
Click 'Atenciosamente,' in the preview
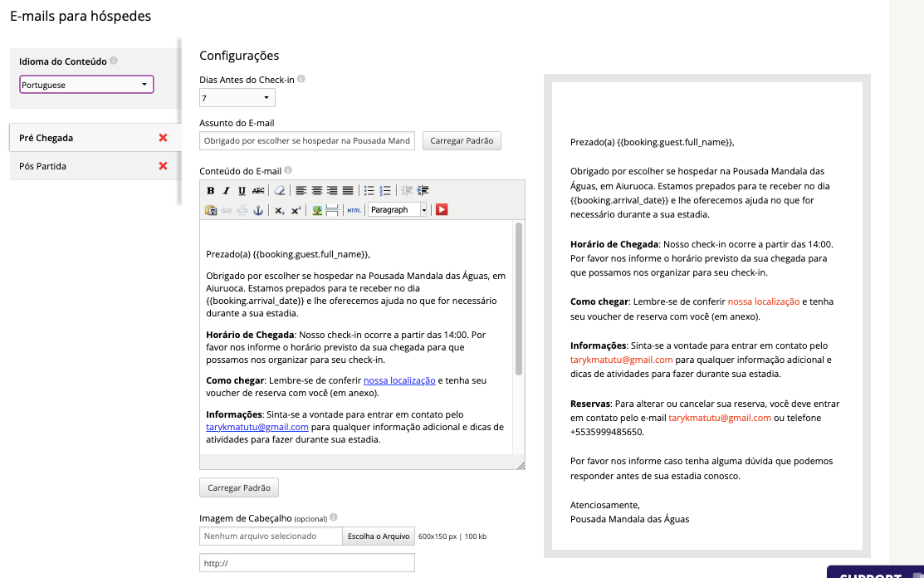pos(604,505)
